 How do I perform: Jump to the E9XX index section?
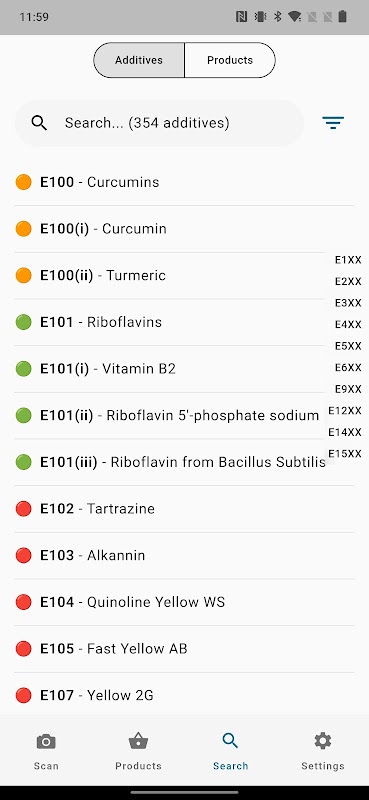tap(348, 389)
